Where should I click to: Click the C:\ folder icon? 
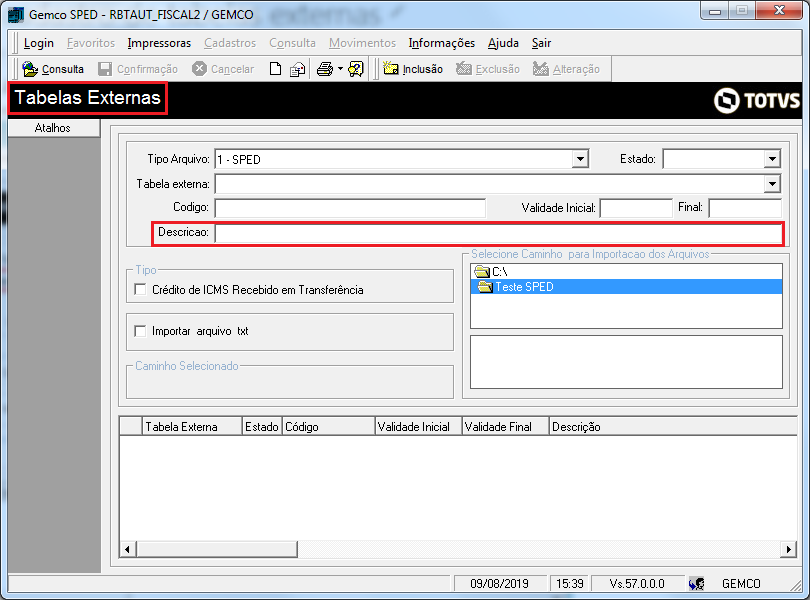[482, 271]
